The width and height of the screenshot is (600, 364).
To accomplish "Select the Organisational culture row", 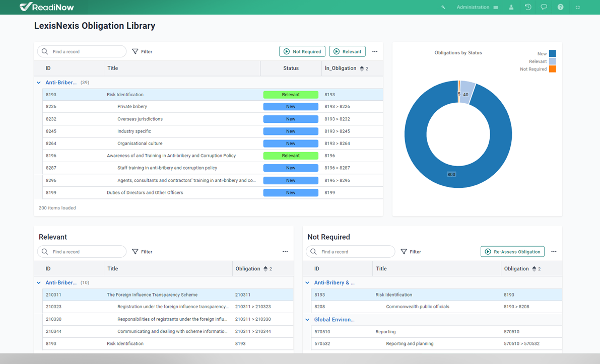I will coord(213,143).
